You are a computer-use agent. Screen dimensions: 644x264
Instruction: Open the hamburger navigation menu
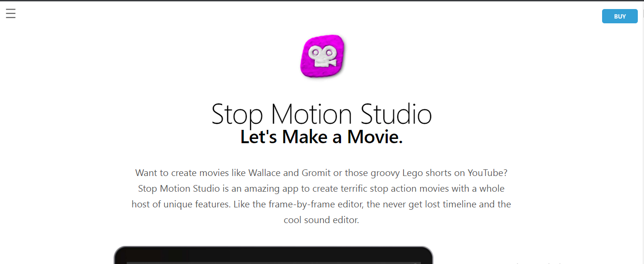[10, 14]
